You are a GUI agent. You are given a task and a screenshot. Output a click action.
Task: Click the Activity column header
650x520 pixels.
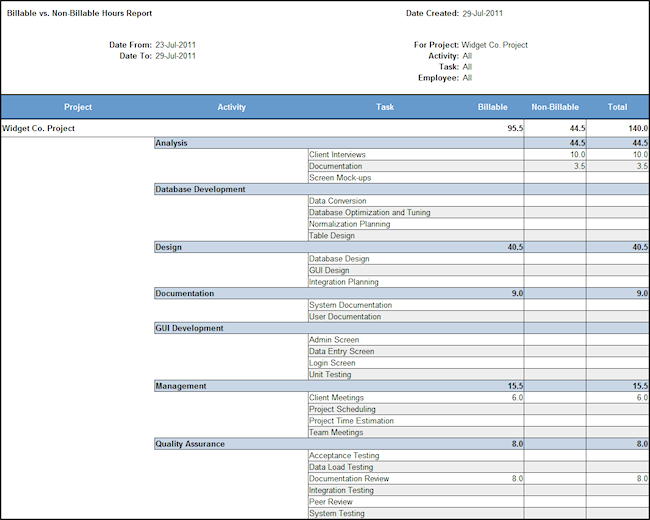pyautogui.click(x=231, y=107)
